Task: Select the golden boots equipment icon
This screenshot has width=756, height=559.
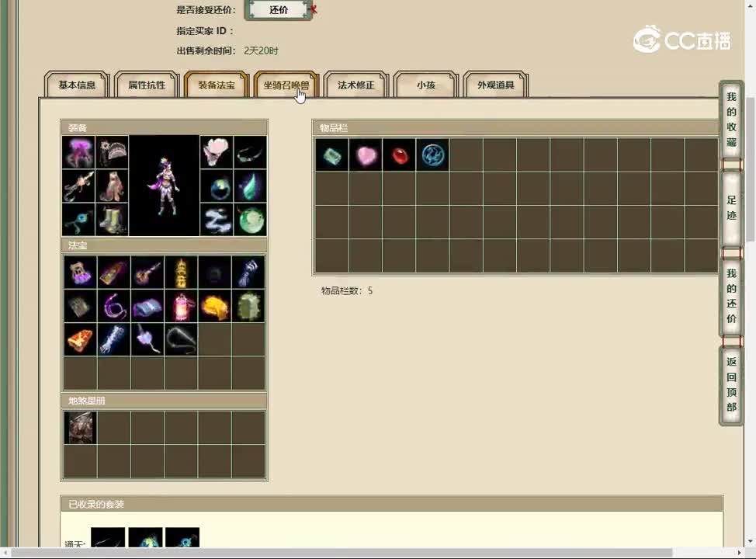Action: point(112,220)
